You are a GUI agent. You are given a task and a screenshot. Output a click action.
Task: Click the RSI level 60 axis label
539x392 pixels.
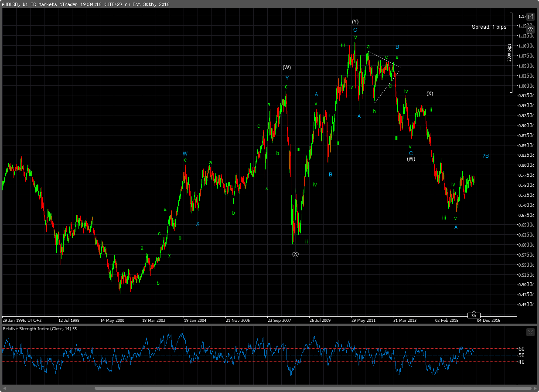click(521, 348)
